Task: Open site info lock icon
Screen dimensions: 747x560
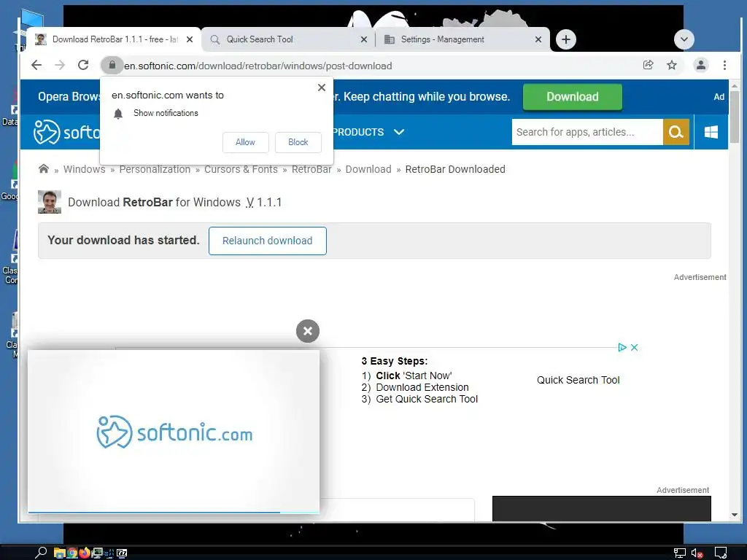Action: pyautogui.click(x=112, y=65)
